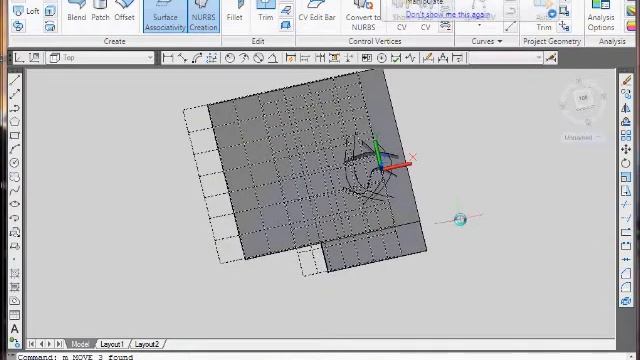The image size is (640, 360).
Task: Click the Dimension Text Edit tool
Action: pos(443,58)
